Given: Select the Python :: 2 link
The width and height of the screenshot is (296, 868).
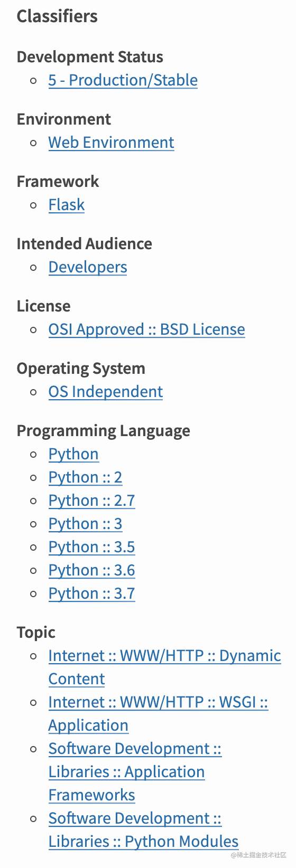Looking at the screenshot, I should point(85,477).
